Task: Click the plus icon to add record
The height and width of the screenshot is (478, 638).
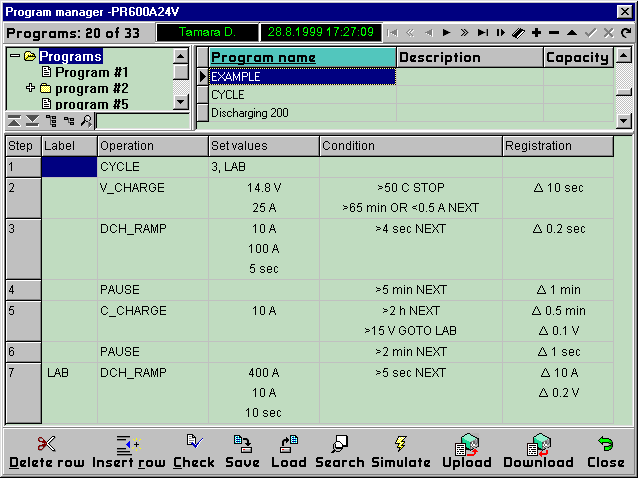Action: tap(536, 33)
